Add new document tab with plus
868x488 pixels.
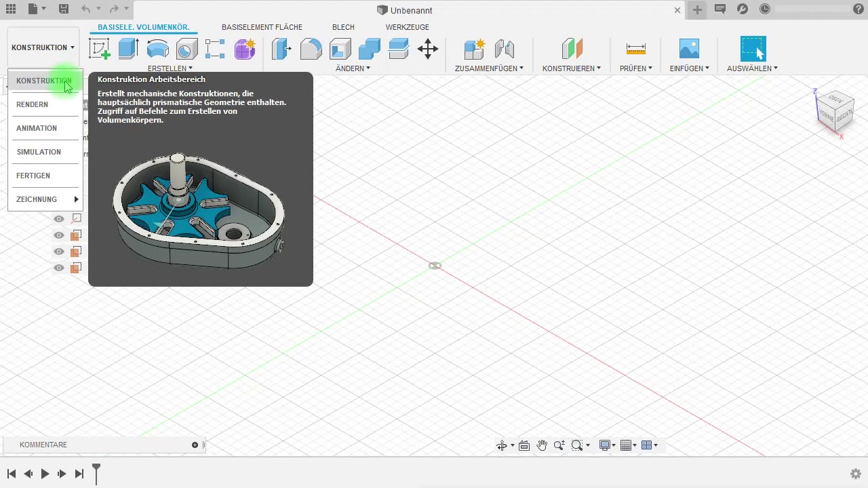[x=697, y=9]
